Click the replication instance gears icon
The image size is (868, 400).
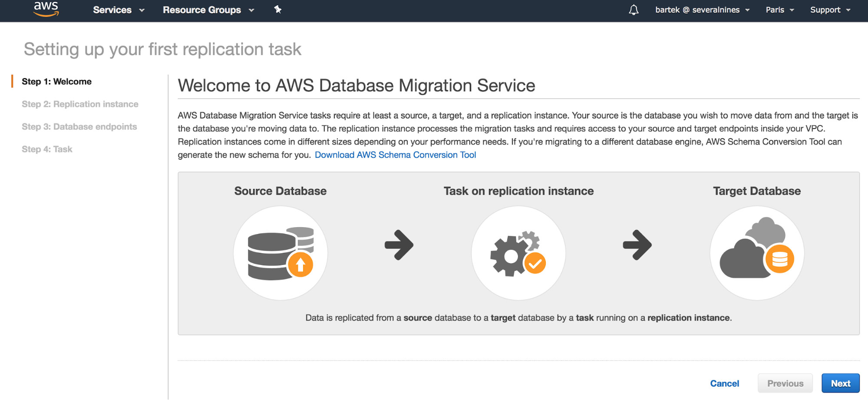coord(518,253)
